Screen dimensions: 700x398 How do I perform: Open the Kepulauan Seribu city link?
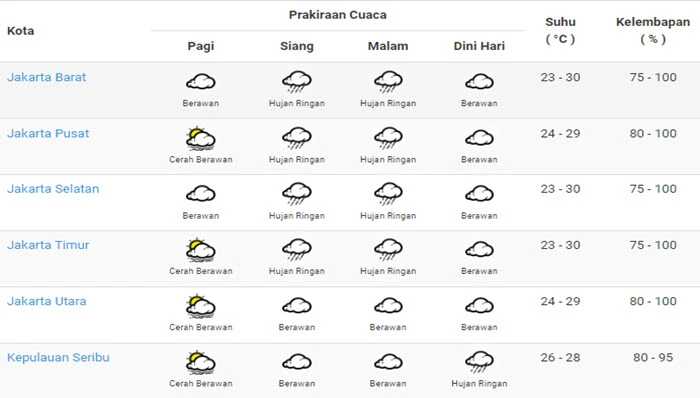(x=58, y=357)
